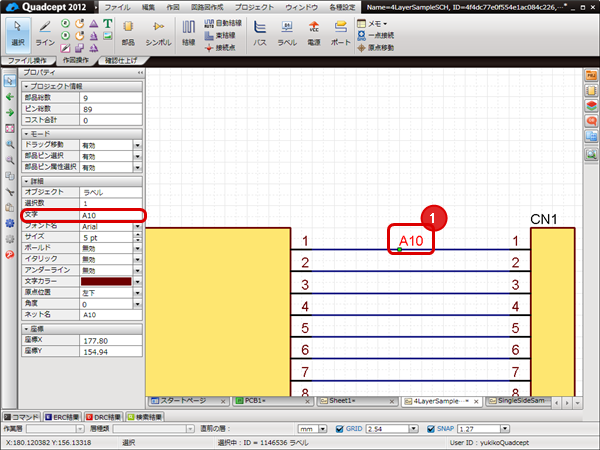Viewport: 600px width, 450px height.
Task: Place a component with 部品 tool
Action: [x=128, y=34]
